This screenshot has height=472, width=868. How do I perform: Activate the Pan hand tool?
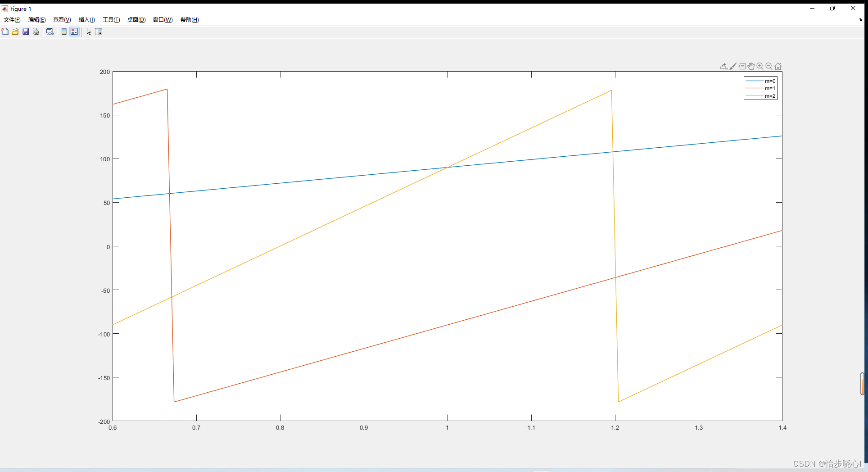click(x=751, y=66)
